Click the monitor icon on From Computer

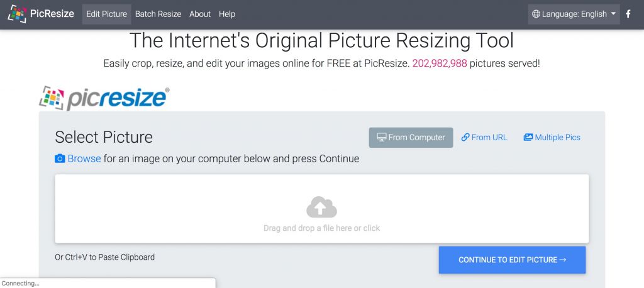coord(381,137)
